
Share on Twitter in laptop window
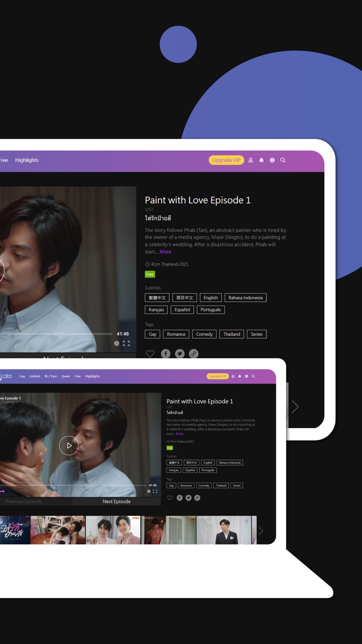point(189,498)
